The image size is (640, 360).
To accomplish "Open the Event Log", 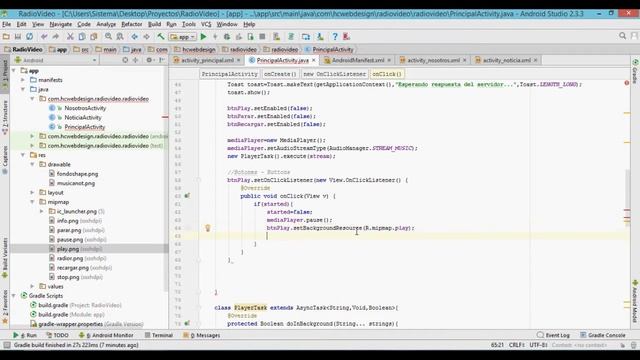I will (x=553, y=335).
